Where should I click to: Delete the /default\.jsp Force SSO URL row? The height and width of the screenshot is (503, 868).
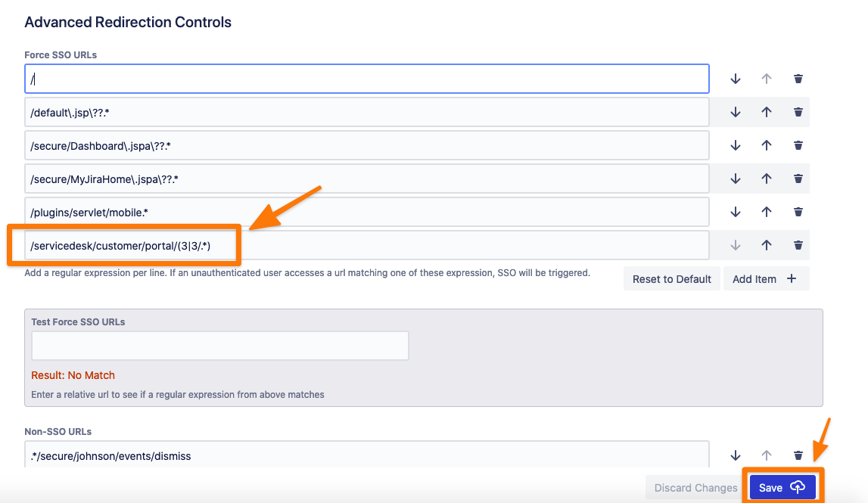pyautogui.click(x=798, y=112)
